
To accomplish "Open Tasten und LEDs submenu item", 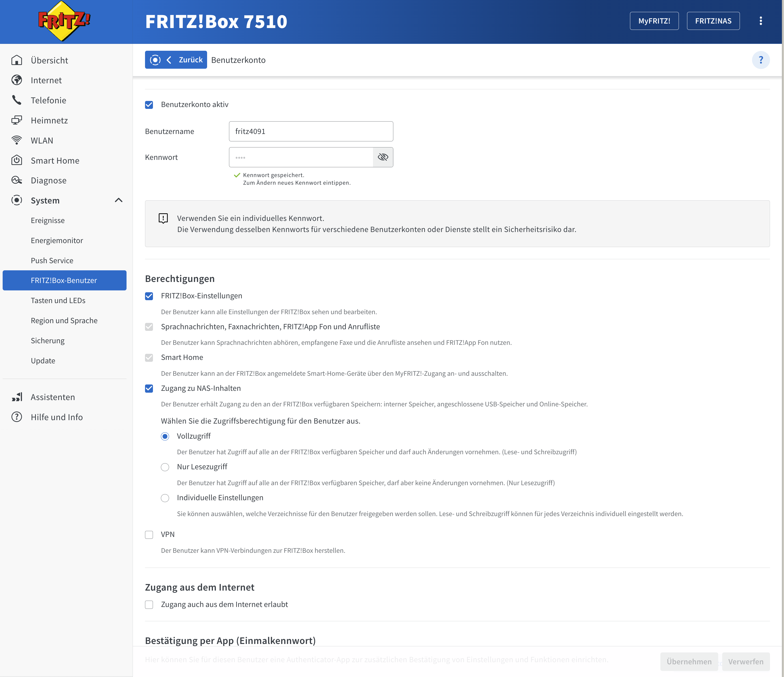I will (x=64, y=300).
